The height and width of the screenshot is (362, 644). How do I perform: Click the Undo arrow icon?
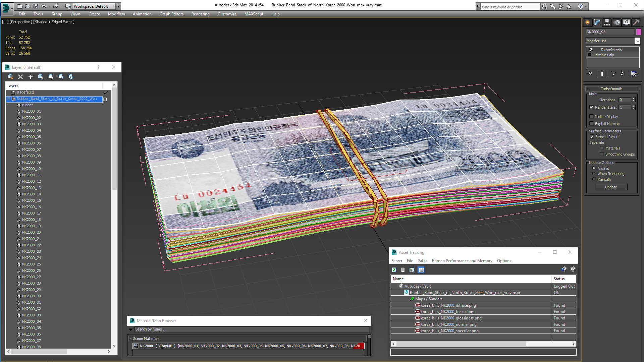tap(44, 6)
